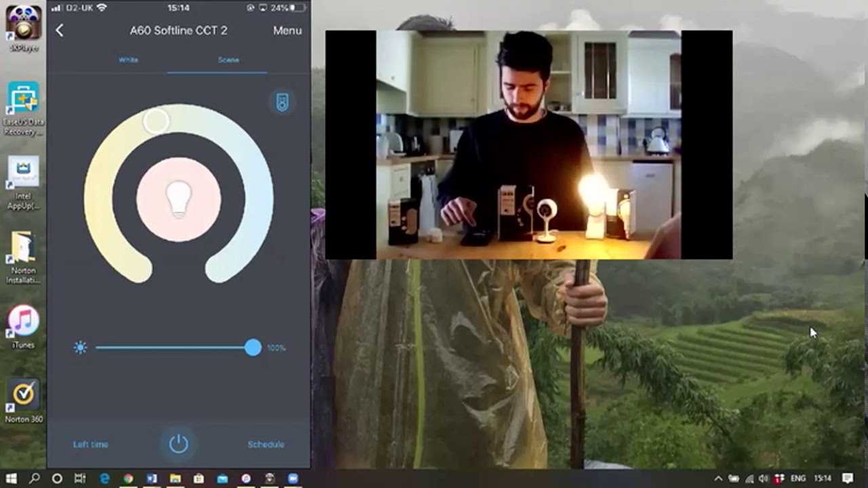Open the Menu in the bulb app
Viewport: 868px width, 488px height.
click(x=288, y=30)
